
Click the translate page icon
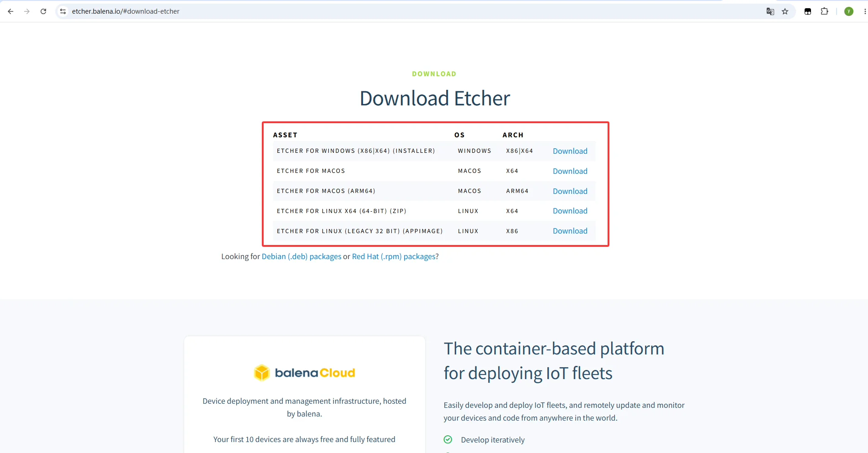[x=770, y=11]
